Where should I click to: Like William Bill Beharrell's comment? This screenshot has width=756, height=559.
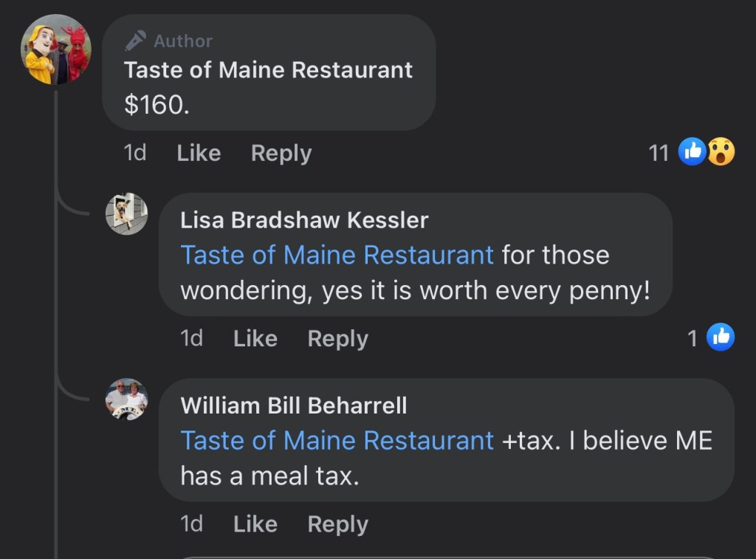pos(255,524)
